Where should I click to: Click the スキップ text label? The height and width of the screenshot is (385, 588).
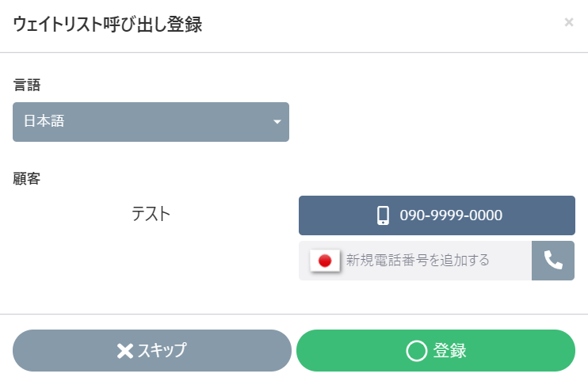(x=162, y=351)
